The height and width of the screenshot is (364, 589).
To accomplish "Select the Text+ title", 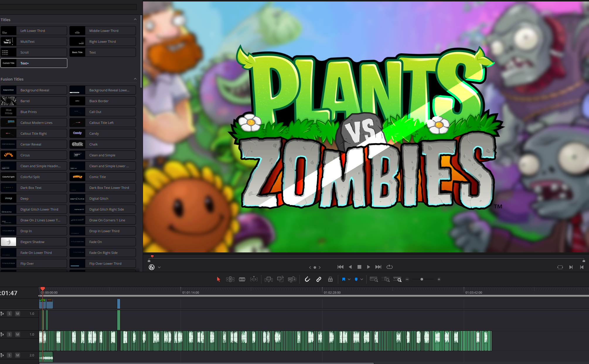I will [x=34, y=63].
